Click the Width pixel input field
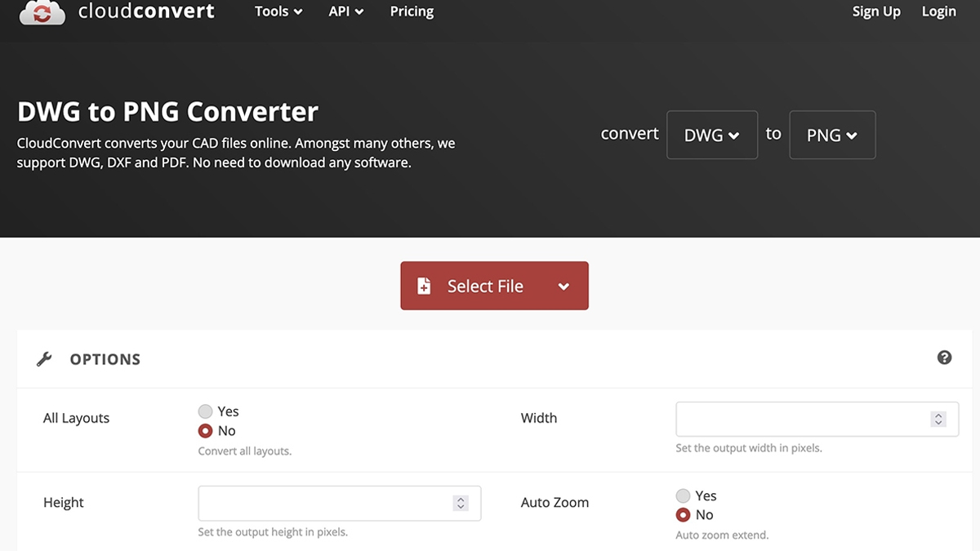 click(x=800, y=419)
